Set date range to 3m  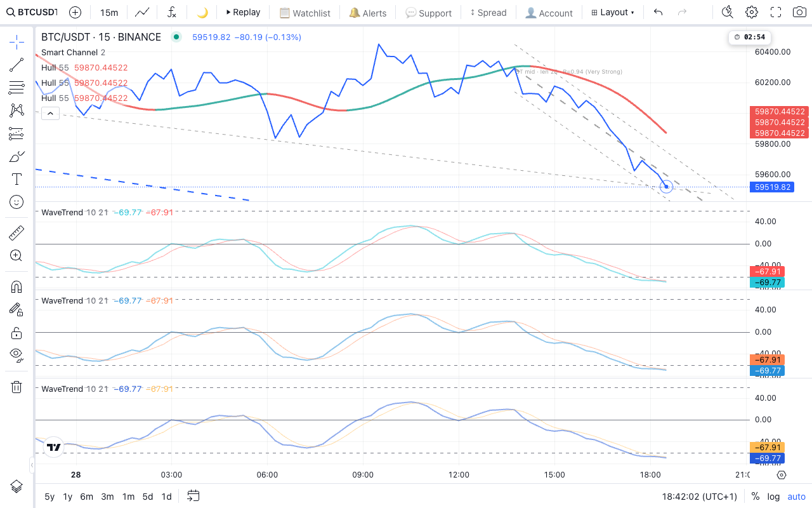tap(107, 497)
